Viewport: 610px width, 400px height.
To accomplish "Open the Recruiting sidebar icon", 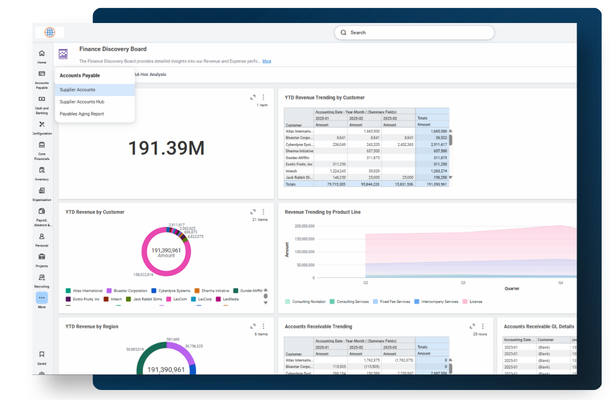I will pos(42,277).
